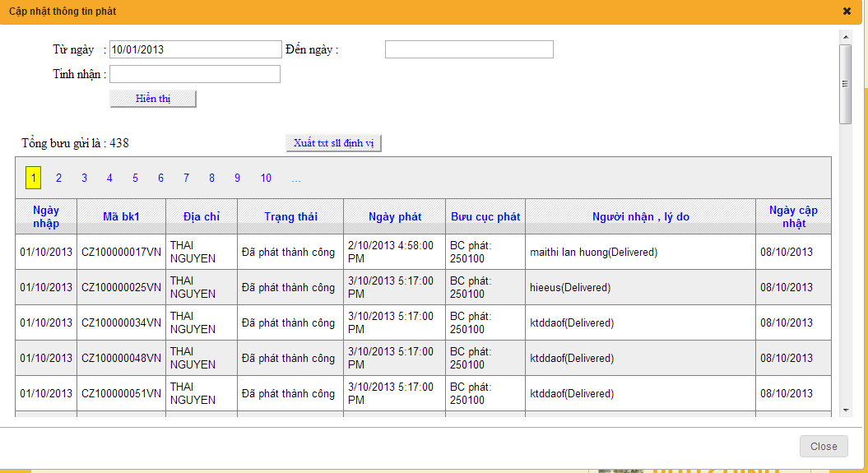Viewport: 868px width, 473px height.
Task: Click delivery time 2/10/2013 4:58:00 PM
Action: point(391,252)
